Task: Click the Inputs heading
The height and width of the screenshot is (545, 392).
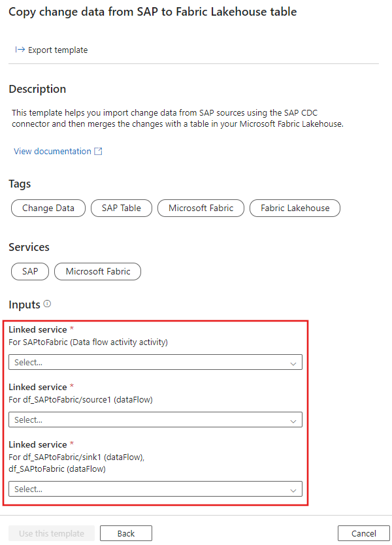Action: pos(24,305)
